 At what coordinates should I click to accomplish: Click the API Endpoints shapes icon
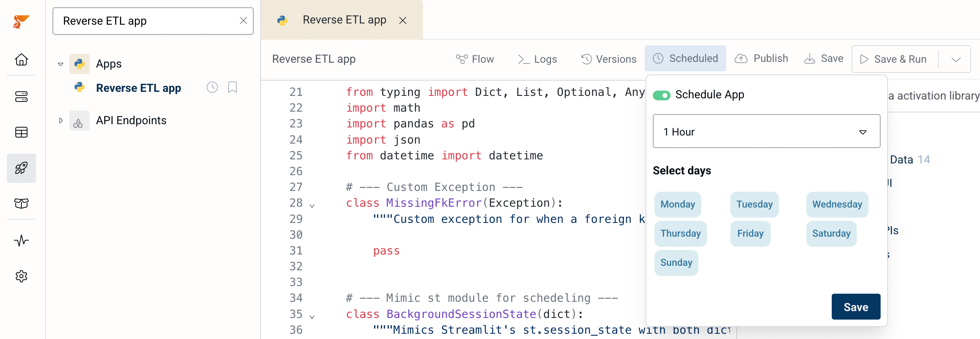[x=79, y=121]
